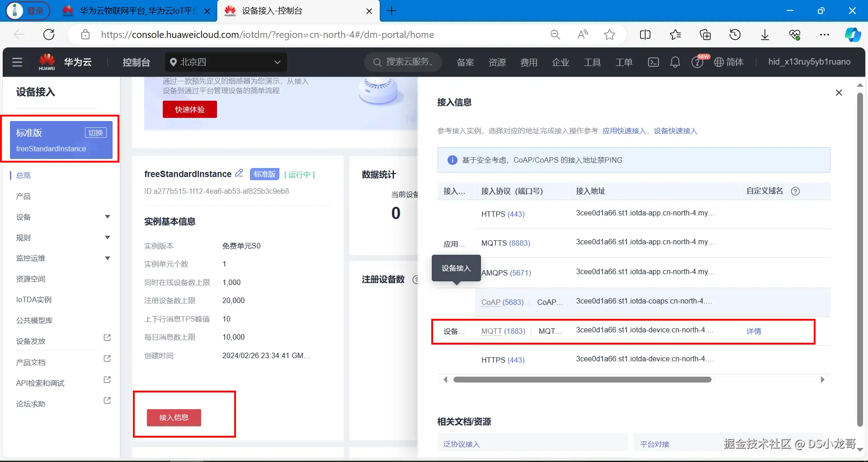
Task: Refresh the browser page
Action: 49,34
